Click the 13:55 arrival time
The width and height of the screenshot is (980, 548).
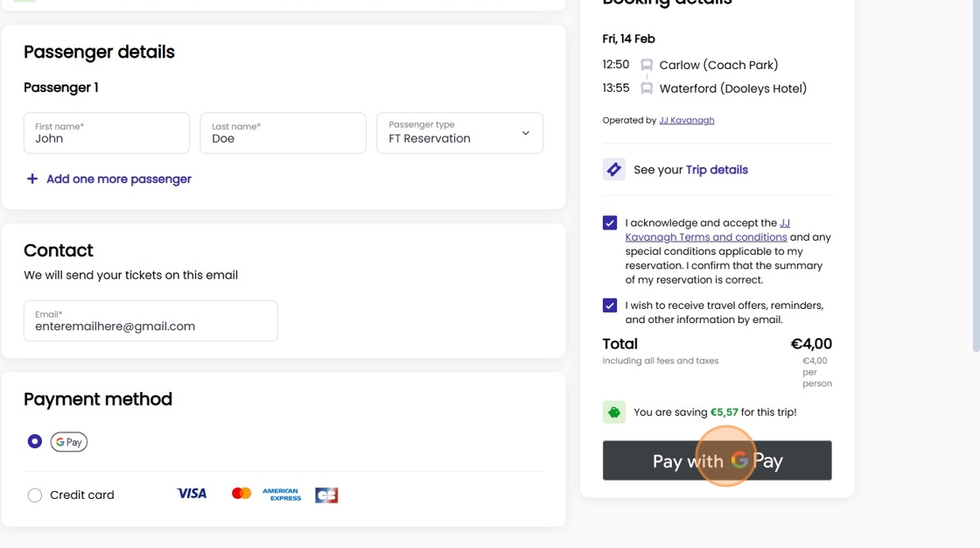pyautogui.click(x=616, y=88)
